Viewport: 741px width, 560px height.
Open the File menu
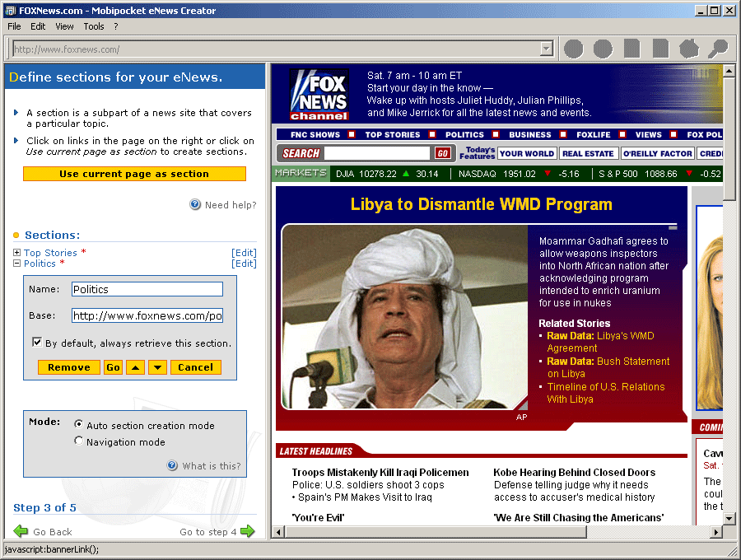pyautogui.click(x=14, y=26)
